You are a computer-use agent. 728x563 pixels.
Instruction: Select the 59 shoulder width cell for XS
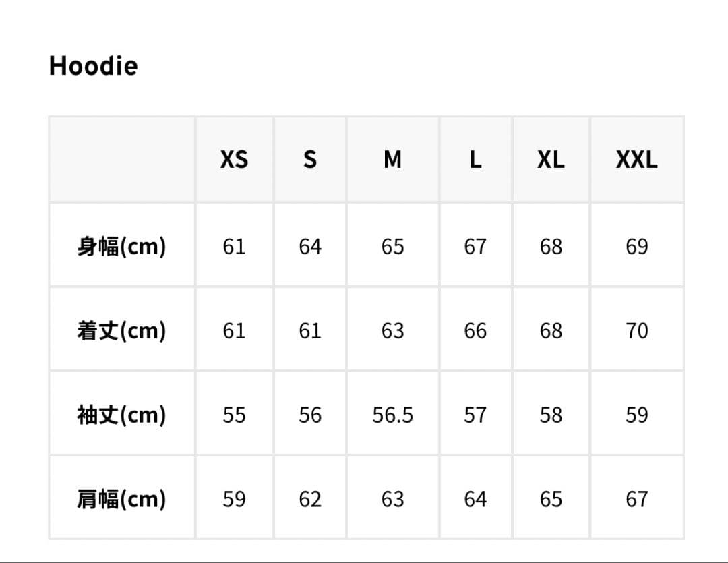234,499
